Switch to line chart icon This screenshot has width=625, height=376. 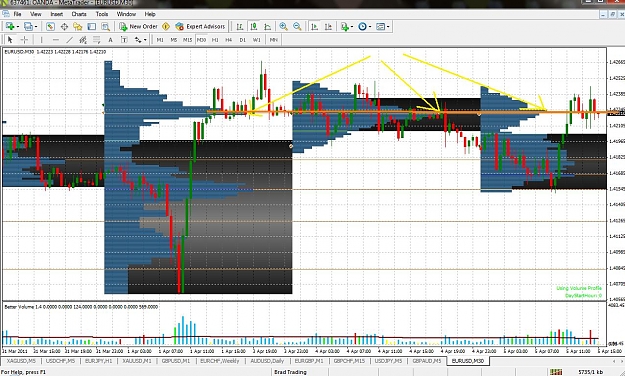click(267, 26)
